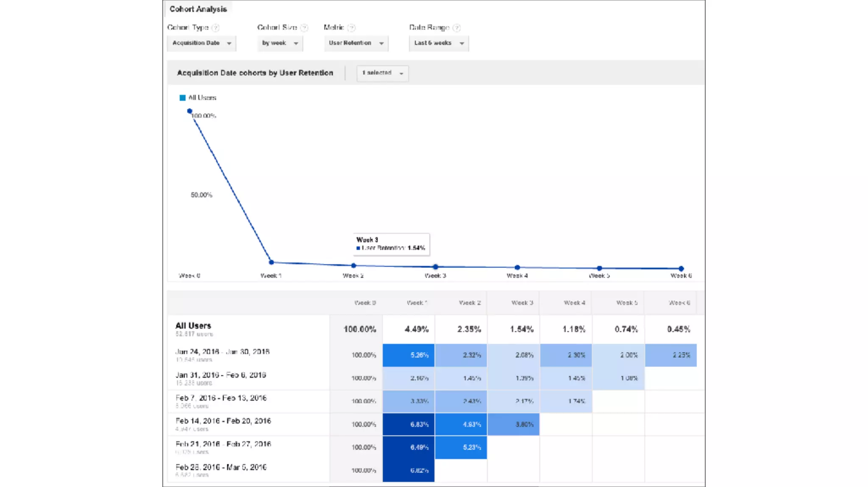The width and height of the screenshot is (868, 487).
Task: Click the All Users row label
Action: [x=193, y=326]
